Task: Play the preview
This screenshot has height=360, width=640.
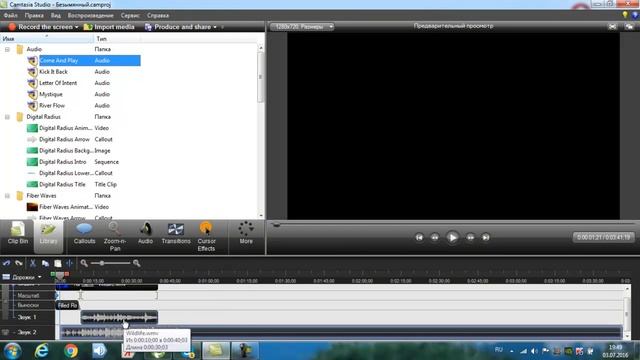Action: 452,237
